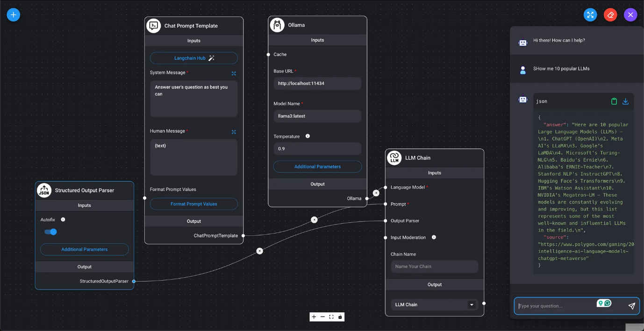Viewport: 644px width, 331px height.
Task: Open Additional Parameters in Structured Output Parser
Action: tap(85, 249)
